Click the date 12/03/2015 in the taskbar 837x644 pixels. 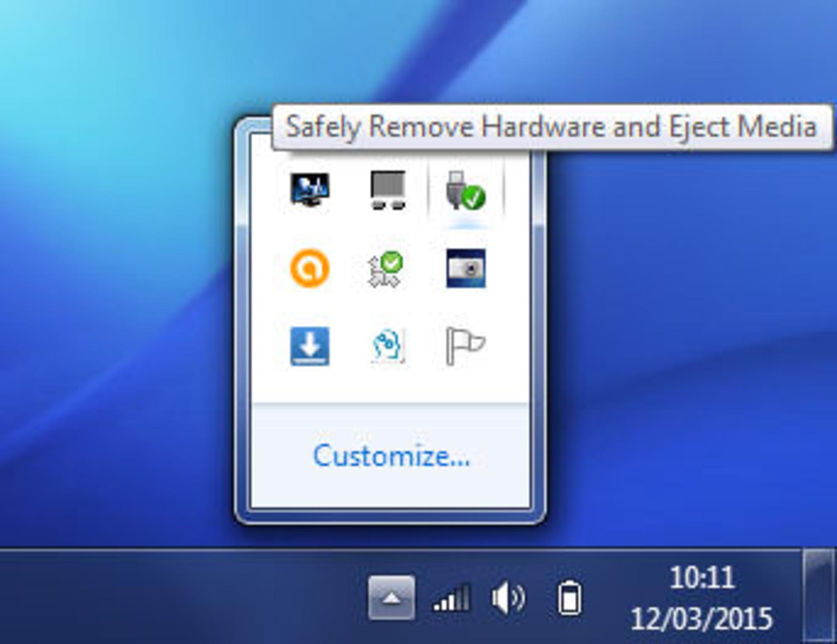click(701, 618)
